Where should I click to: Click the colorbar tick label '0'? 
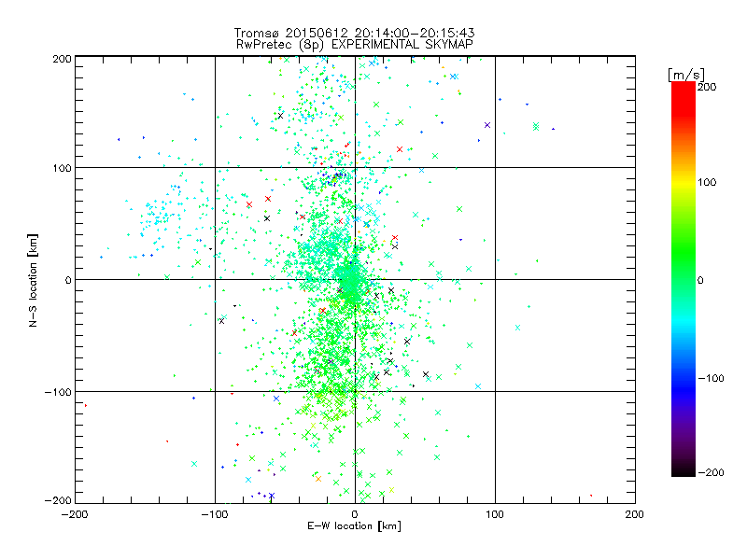pos(700,280)
